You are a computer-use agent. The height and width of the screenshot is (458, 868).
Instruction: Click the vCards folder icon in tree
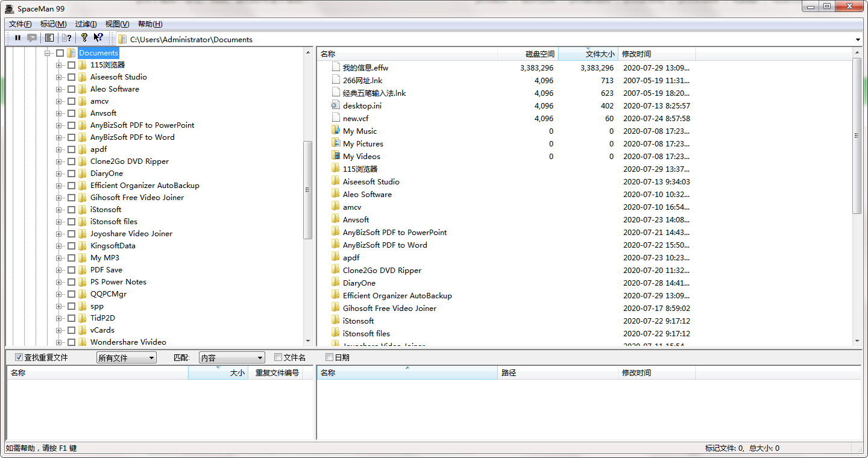click(83, 330)
